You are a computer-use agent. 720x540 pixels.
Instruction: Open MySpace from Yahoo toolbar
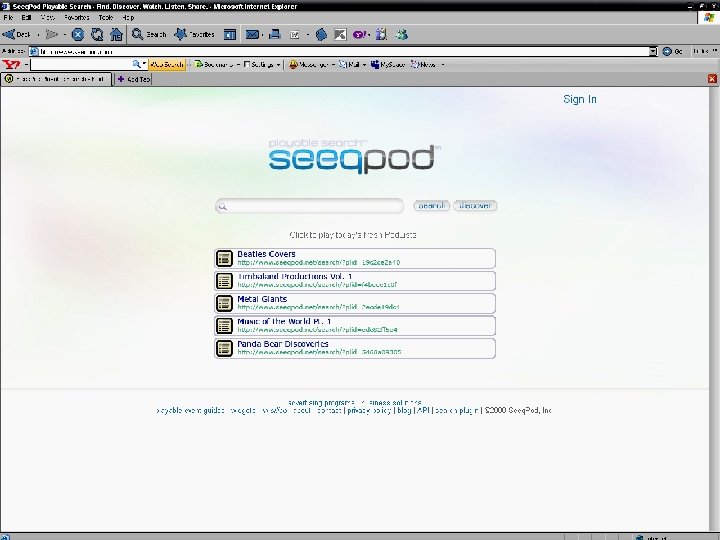click(388, 65)
